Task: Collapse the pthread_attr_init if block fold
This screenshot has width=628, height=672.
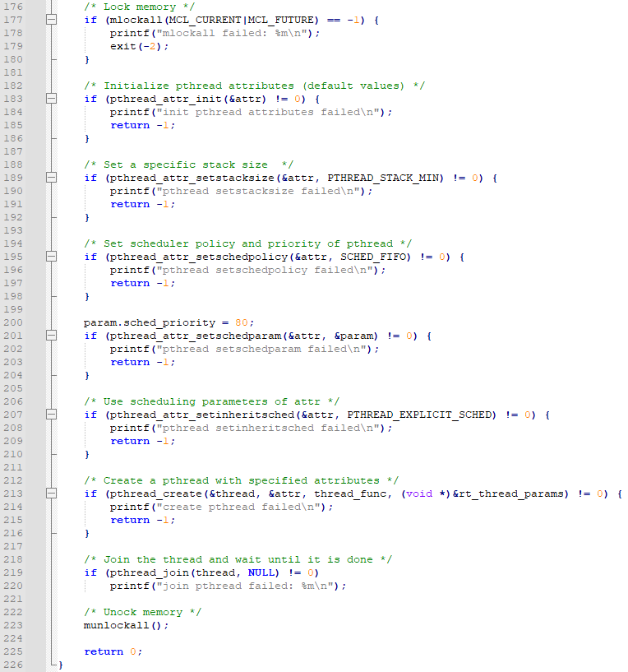Action: [51, 99]
